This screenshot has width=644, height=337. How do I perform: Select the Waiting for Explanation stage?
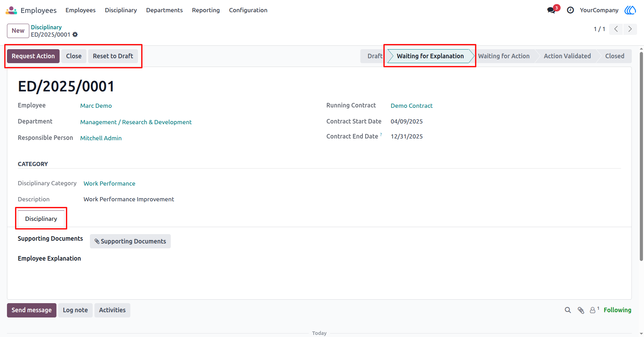pyautogui.click(x=430, y=56)
